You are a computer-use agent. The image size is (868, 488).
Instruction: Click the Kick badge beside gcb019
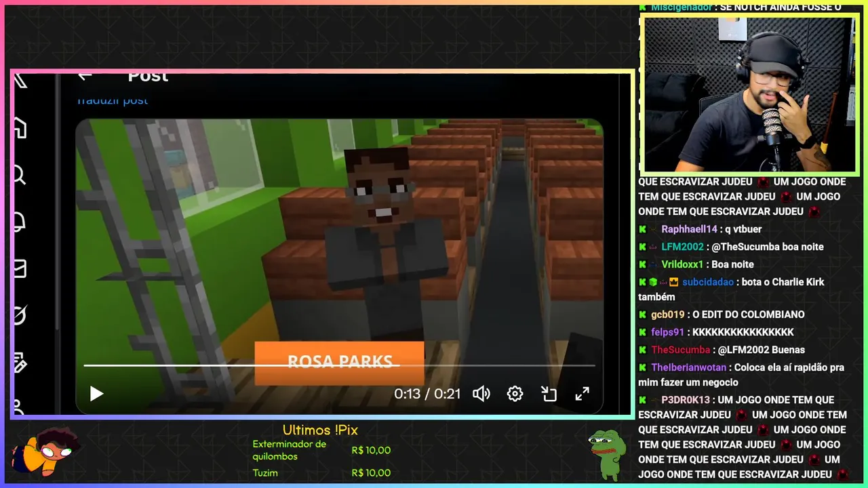[642, 314]
